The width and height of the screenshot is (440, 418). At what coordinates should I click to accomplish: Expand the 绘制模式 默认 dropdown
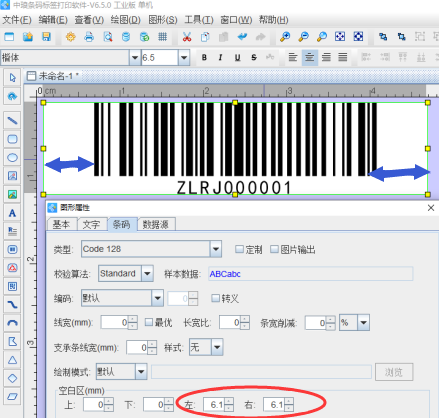[x=141, y=371]
